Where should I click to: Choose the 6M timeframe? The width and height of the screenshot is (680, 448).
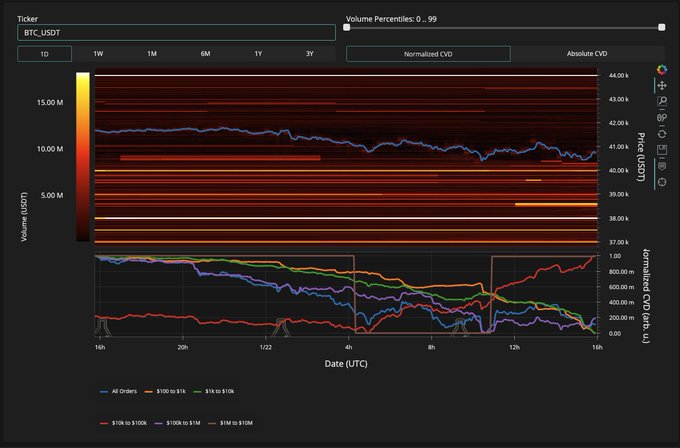(205, 54)
